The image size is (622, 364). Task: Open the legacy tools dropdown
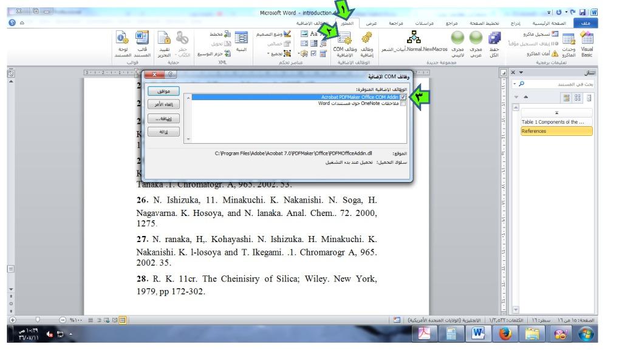click(304, 54)
